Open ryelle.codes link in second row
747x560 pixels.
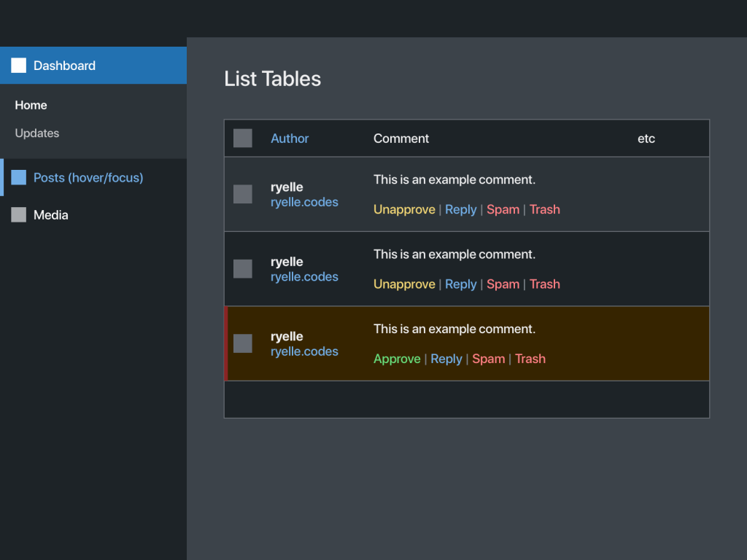point(304,276)
